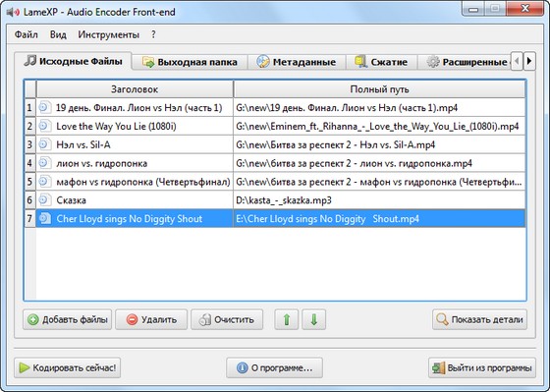Viewport: 550px width, 392px height.
Task: Click path 'E:\Cher Lloyd sings No Diggity Shout.mp4'
Action: point(328,219)
